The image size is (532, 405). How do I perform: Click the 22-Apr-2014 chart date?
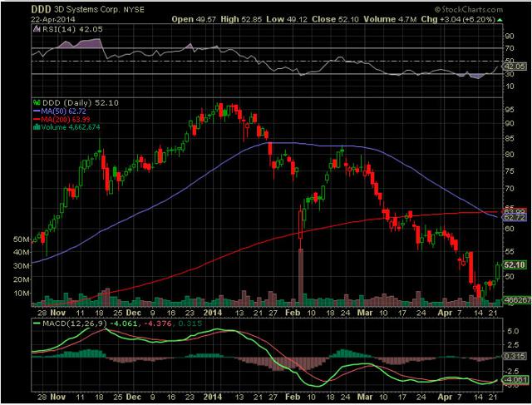click(x=53, y=19)
